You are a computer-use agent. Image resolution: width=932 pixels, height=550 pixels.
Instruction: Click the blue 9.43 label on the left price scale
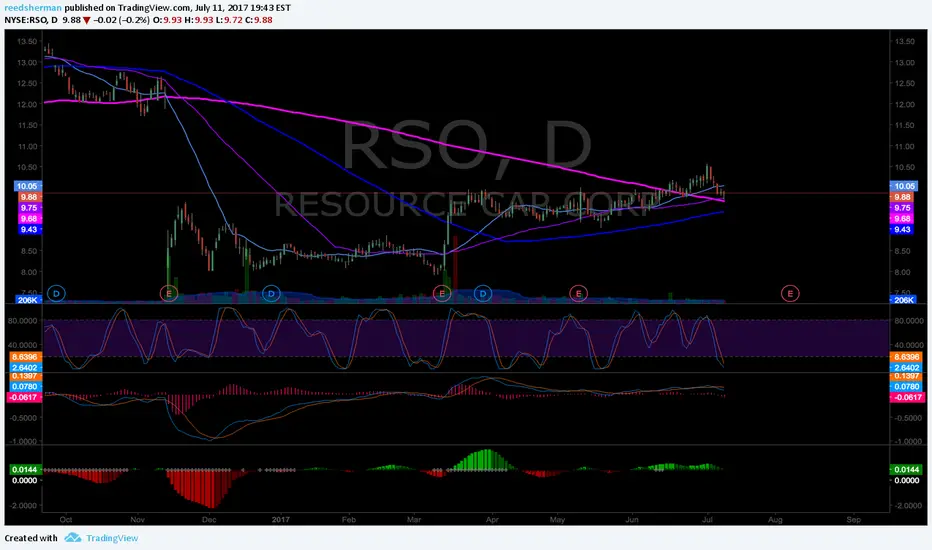[x=29, y=229]
